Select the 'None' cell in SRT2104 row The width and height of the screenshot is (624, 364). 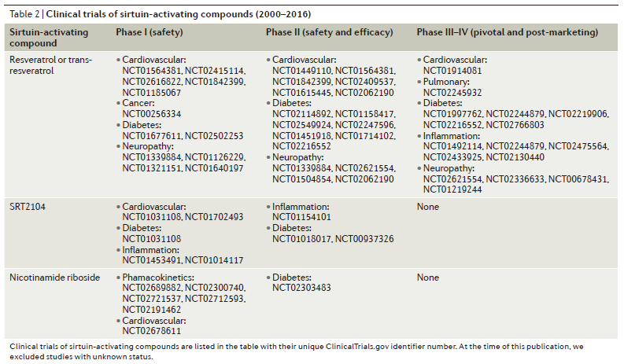[428, 207]
